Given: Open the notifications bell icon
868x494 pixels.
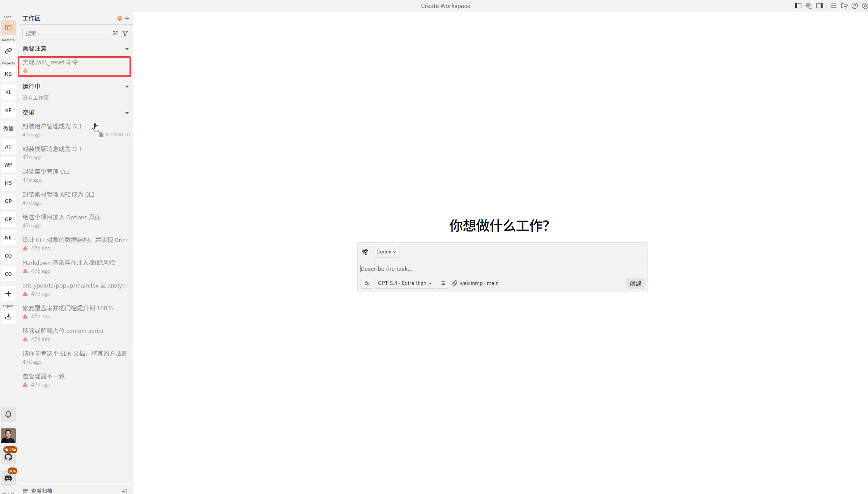Looking at the screenshot, I should 8,414.
